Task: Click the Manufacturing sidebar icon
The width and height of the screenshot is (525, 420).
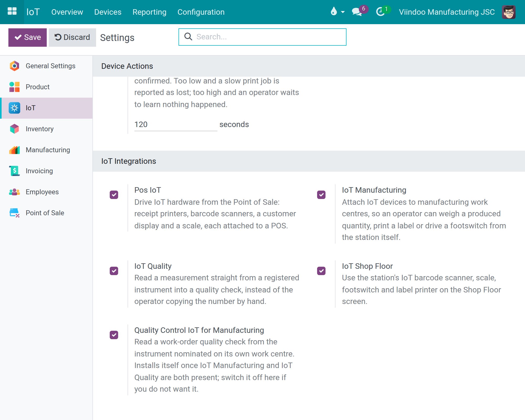Action: [x=14, y=150]
